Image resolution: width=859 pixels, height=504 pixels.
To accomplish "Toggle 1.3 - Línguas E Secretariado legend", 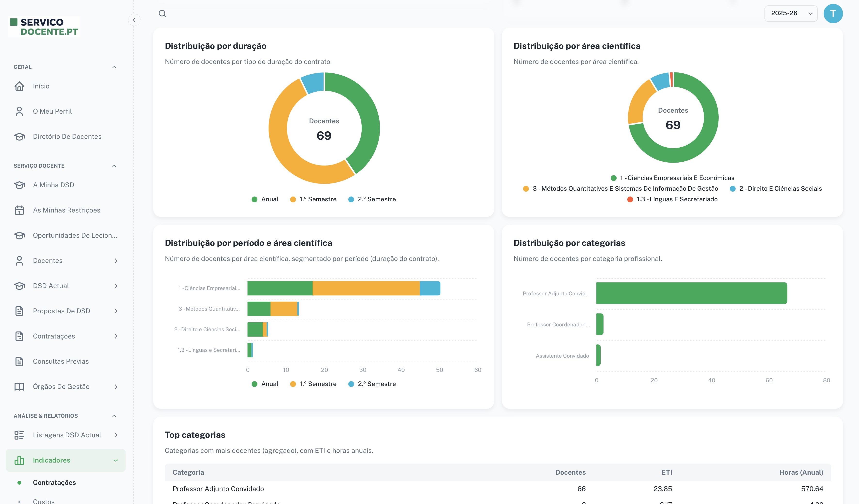I will (x=672, y=199).
